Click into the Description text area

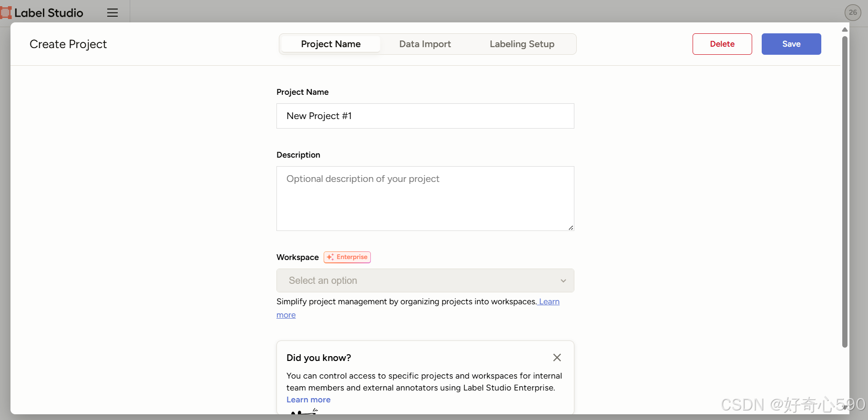pyautogui.click(x=425, y=199)
